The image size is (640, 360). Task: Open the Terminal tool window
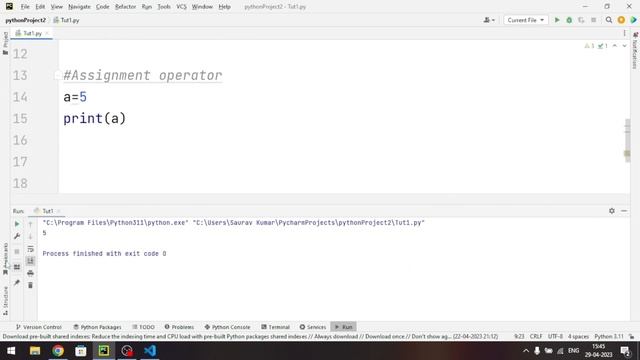click(276, 327)
